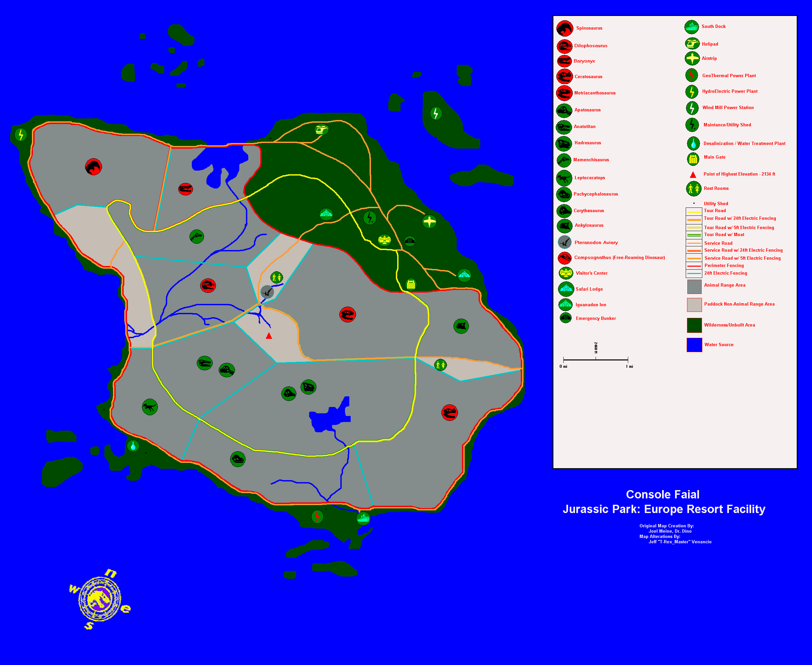Click the Corythosaurus legend icon
812x665 pixels.
(x=564, y=211)
